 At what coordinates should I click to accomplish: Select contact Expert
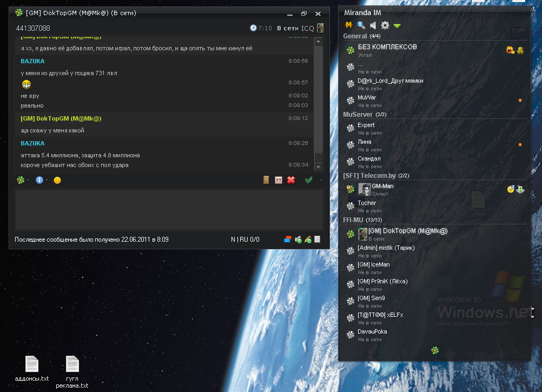435,129
